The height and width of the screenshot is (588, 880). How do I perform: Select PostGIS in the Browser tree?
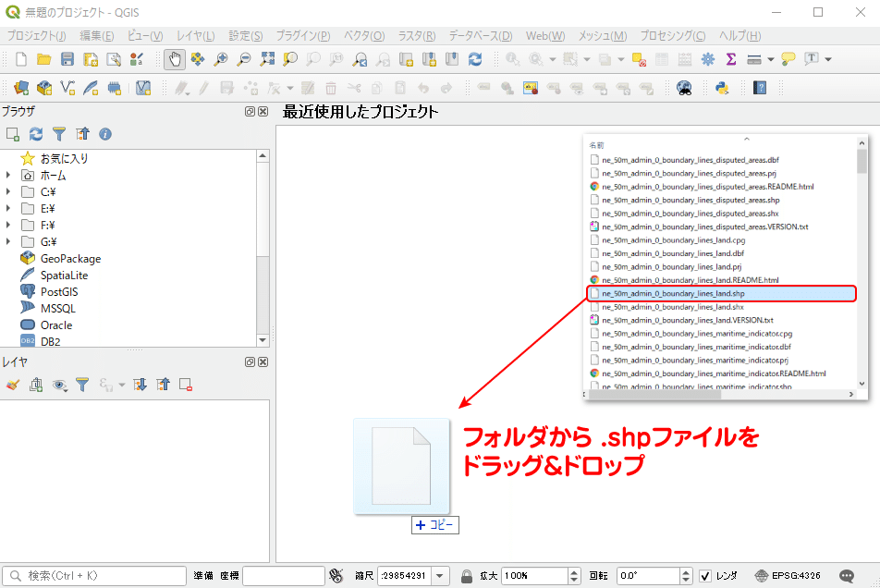pos(59,292)
